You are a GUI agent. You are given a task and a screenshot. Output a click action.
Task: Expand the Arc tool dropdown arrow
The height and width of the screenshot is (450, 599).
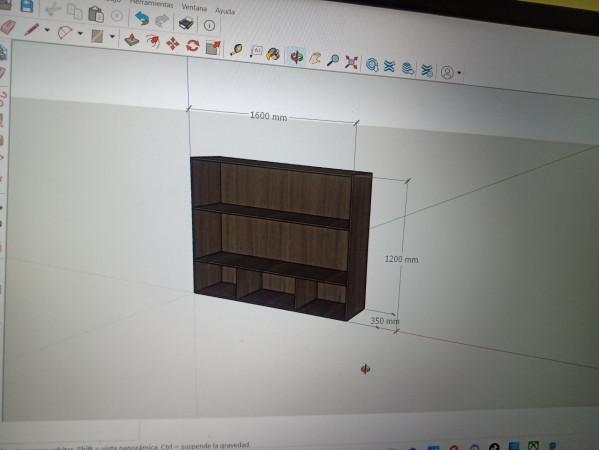coord(80,34)
